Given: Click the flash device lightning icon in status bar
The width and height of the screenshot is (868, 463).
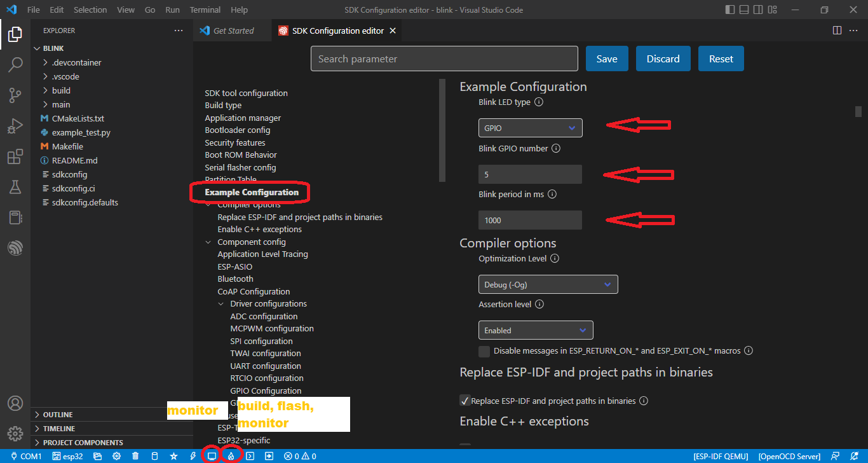Looking at the screenshot, I should (193, 457).
